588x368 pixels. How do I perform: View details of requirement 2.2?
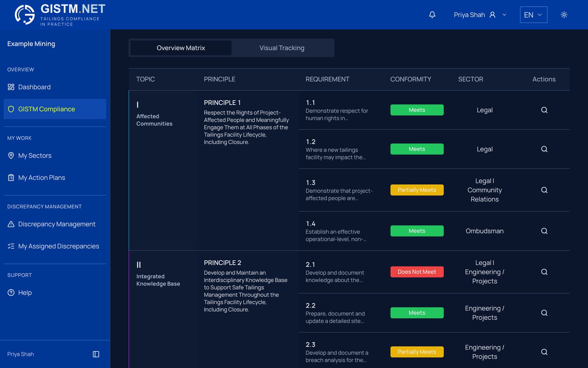[544, 313]
